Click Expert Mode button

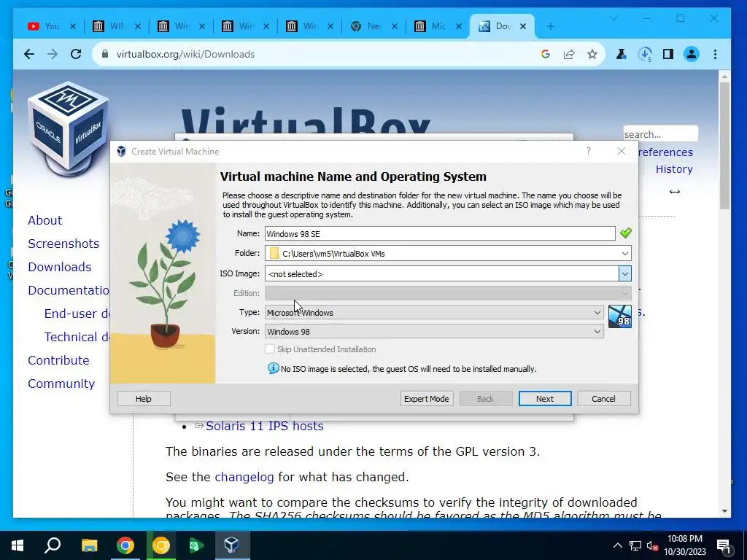pos(426,399)
